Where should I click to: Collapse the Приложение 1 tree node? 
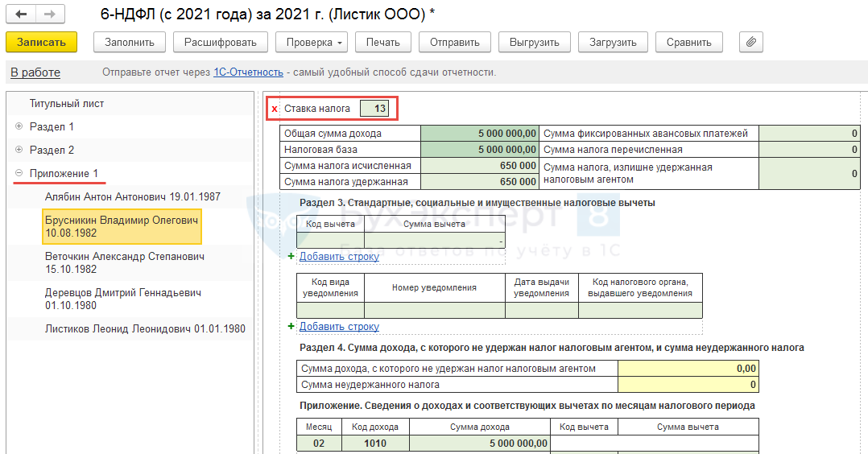point(19,173)
